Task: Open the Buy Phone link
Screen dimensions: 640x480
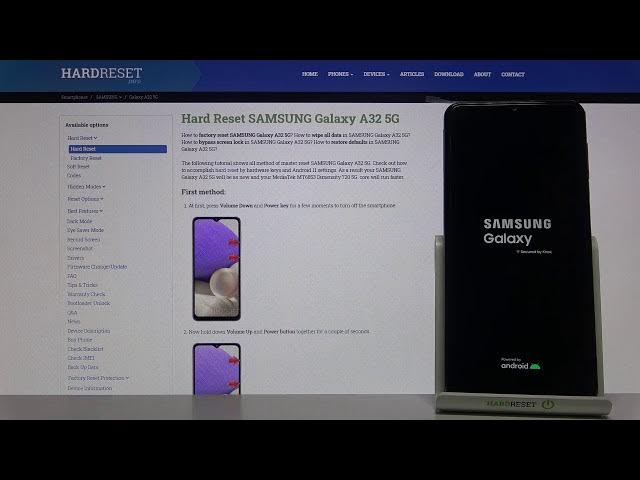Action: click(80, 340)
